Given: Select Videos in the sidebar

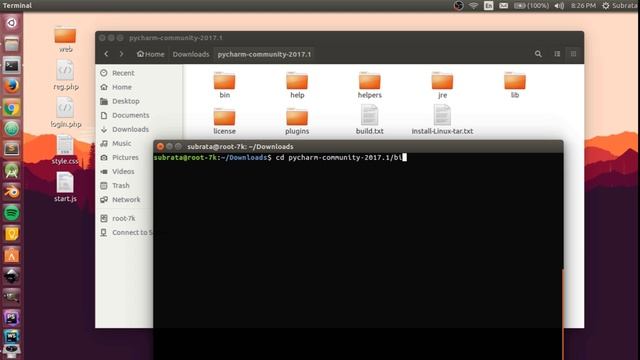Looking at the screenshot, I should click(x=124, y=171).
